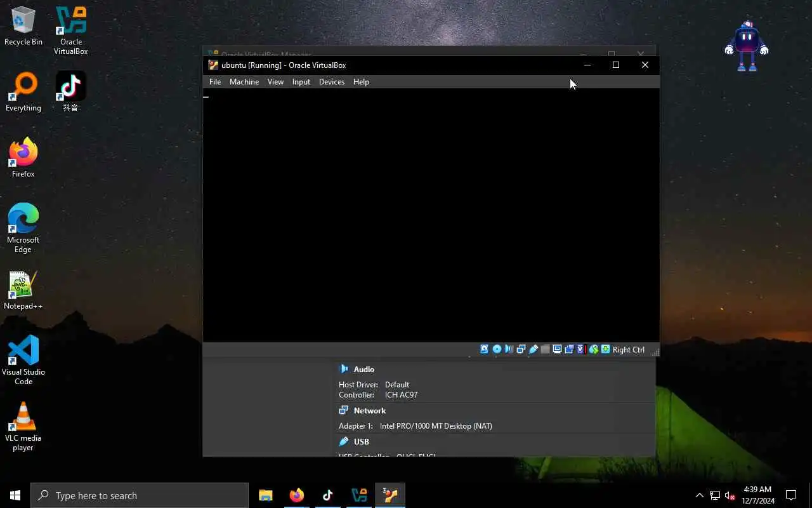Screen dimensions: 812x508
Task: Click the Audio speaker icon in Manager details
Action: [344, 369]
